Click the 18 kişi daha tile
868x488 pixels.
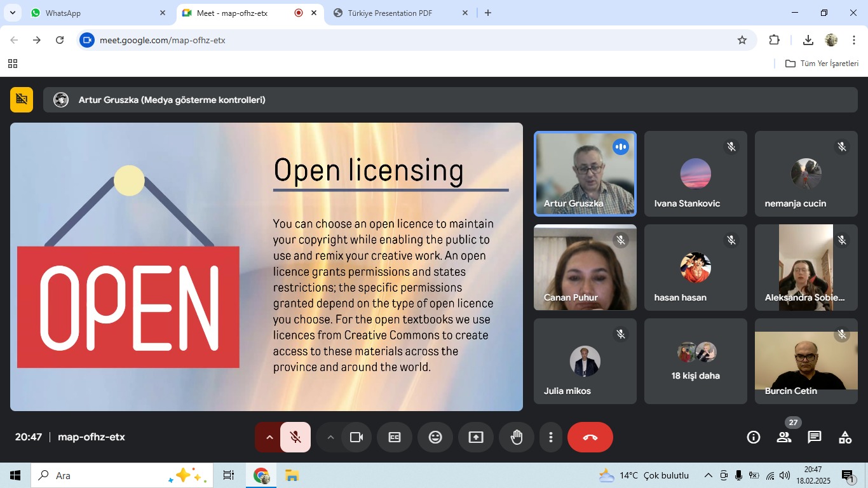point(696,361)
